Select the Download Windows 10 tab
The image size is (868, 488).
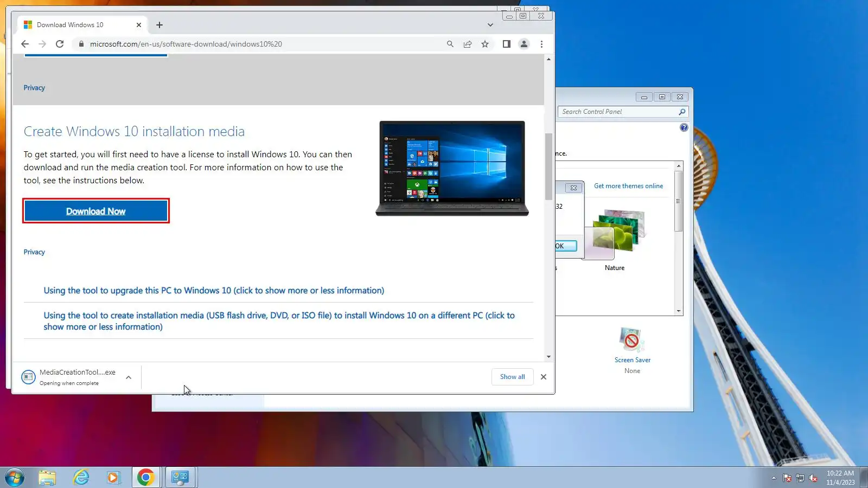click(x=81, y=25)
